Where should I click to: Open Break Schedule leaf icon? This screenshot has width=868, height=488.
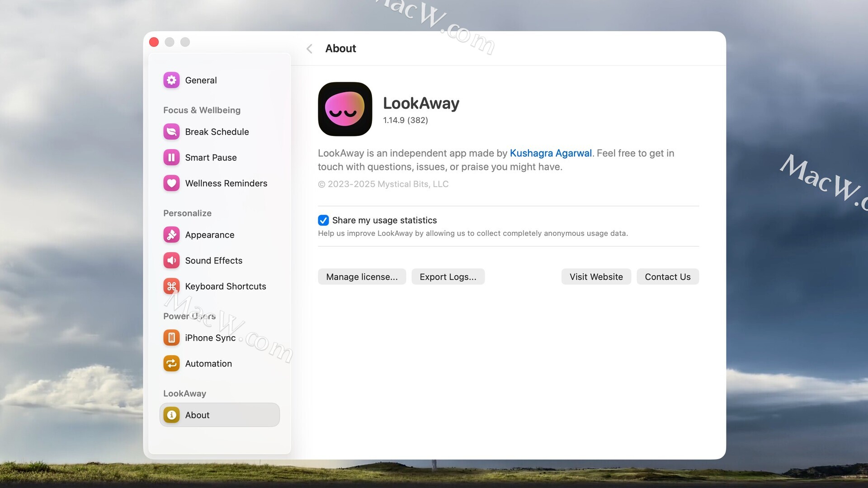click(x=171, y=132)
